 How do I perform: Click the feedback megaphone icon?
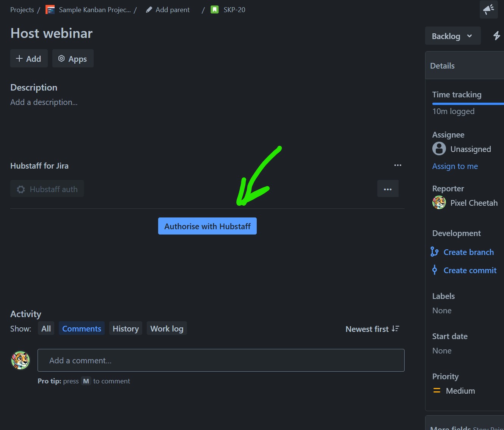coord(488,9)
